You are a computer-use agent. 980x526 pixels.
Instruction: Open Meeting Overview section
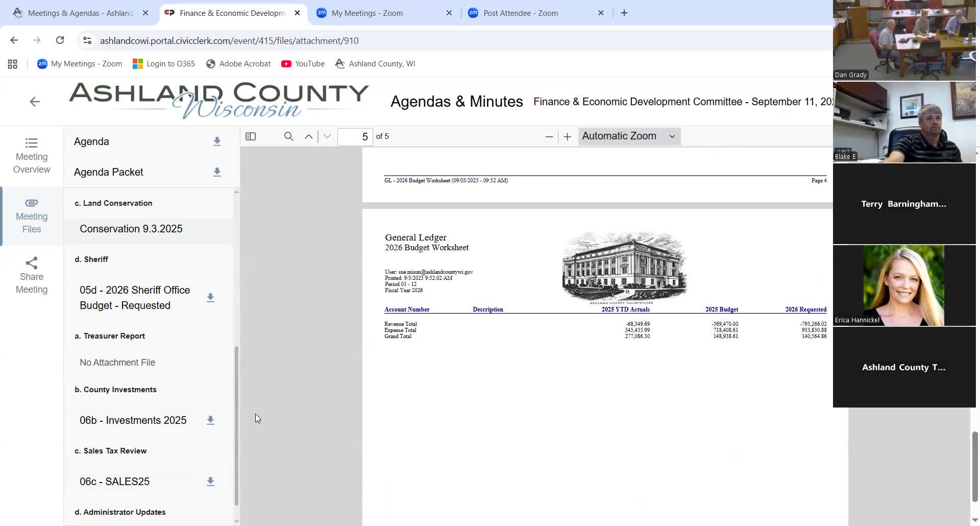(x=32, y=156)
